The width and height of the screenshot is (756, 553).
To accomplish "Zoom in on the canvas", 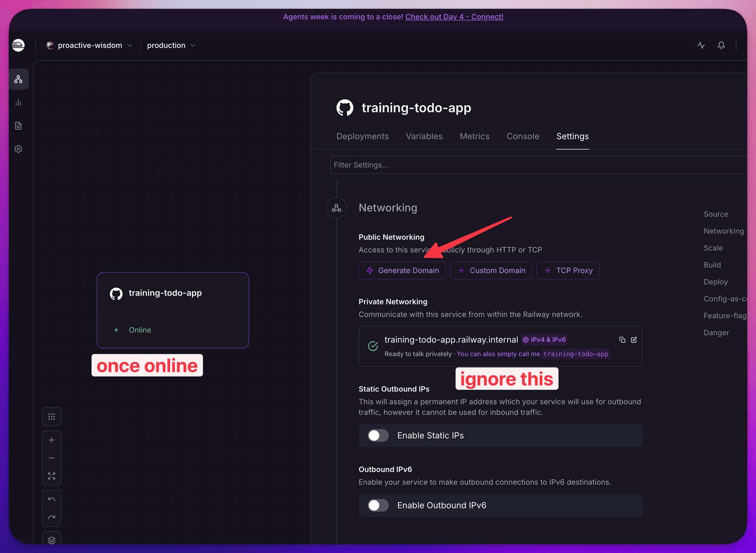I will [x=52, y=440].
